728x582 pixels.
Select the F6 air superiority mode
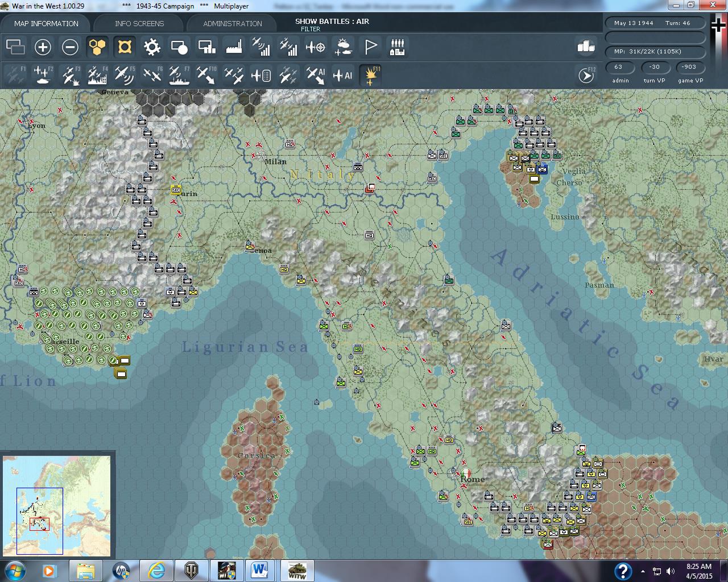[x=152, y=75]
